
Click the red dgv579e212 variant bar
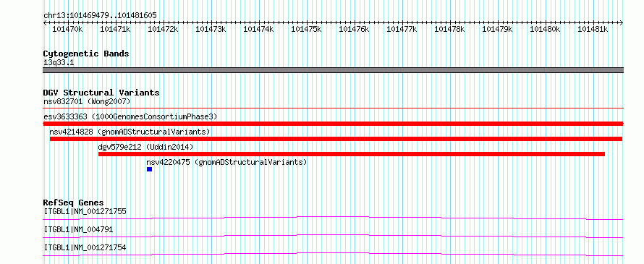pyautogui.click(x=352, y=154)
